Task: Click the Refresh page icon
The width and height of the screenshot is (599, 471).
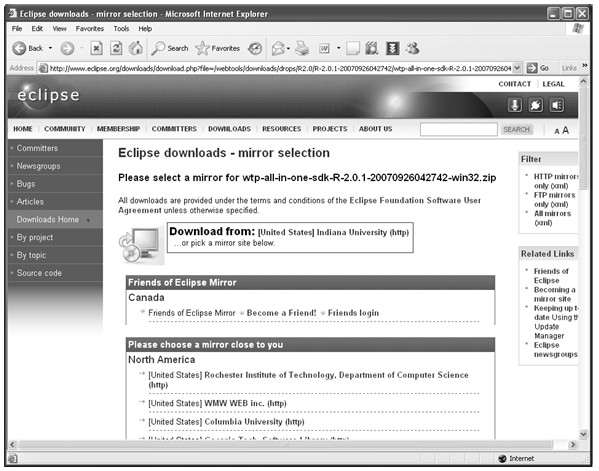Action: point(116,49)
